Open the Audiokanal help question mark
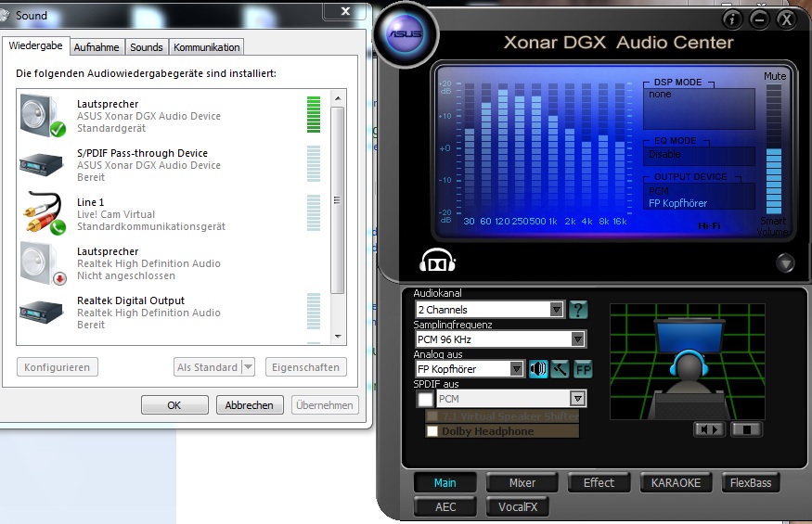The height and width of the screenshot is (524, 812). pyautogui.click(x=578, y=310)
